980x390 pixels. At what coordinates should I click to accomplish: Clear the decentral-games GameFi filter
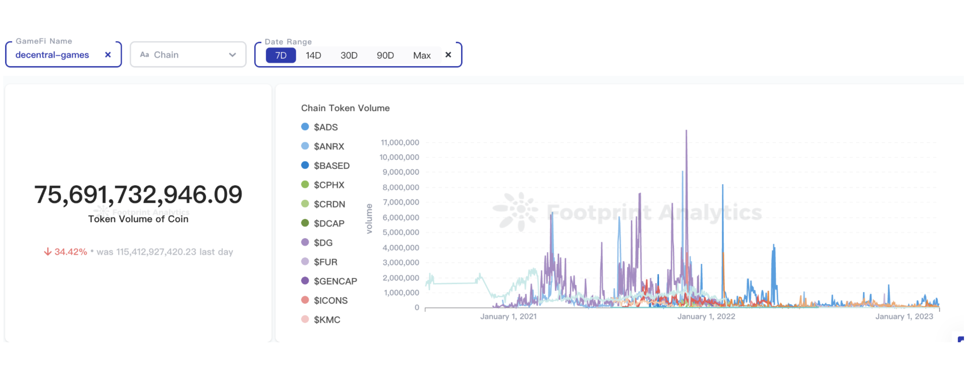[108, 55]
